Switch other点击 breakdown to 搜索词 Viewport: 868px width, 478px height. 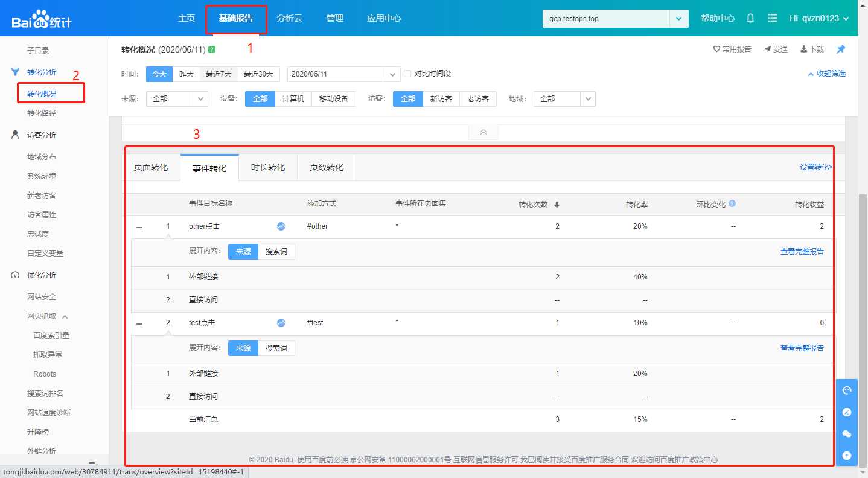pyautogui.click(x=276, y=252)
